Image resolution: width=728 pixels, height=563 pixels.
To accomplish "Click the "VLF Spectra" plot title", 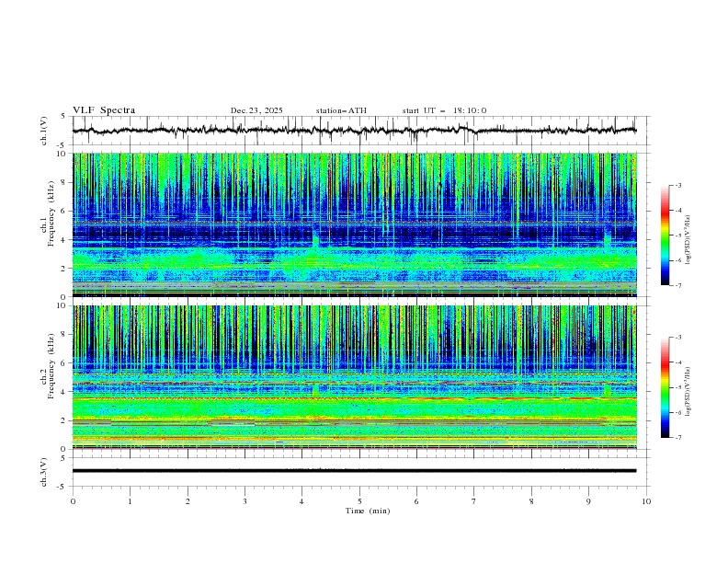I will coord(104,110).
